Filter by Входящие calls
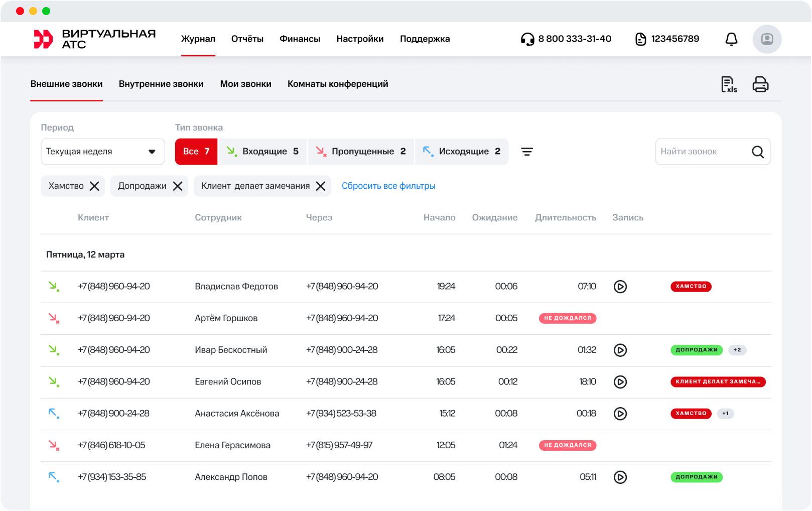The width and height of the screenshot is (812, 511). 262,152
